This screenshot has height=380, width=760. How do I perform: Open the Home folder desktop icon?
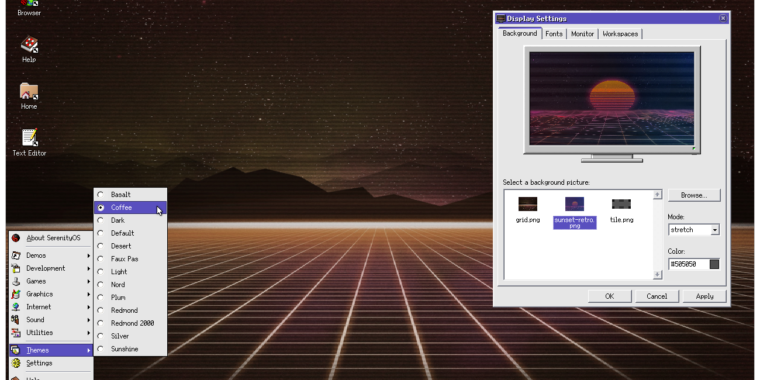point(29,95)
